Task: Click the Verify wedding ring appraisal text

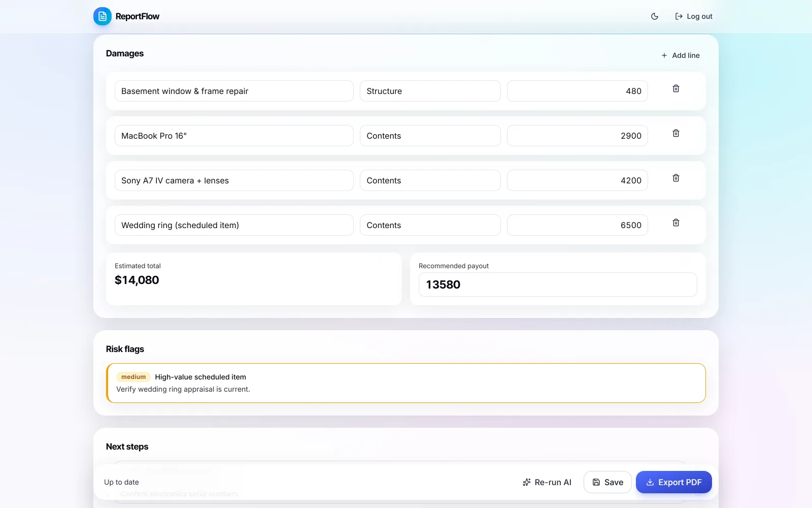Action: tap(183, 389)
